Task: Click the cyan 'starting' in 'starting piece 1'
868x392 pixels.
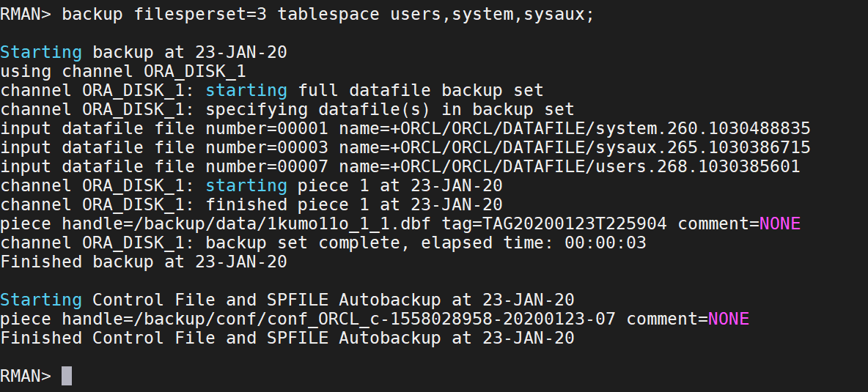Action: pyautogui.click(x=246, y=186)
